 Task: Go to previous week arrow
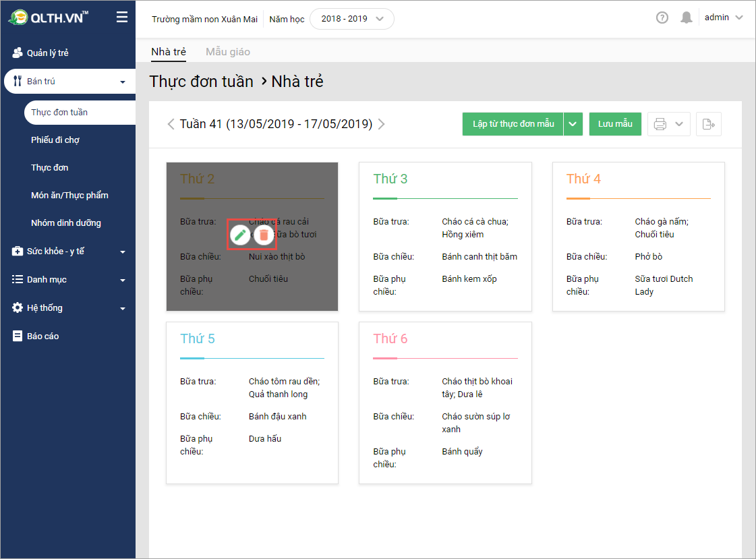point(171,124)
